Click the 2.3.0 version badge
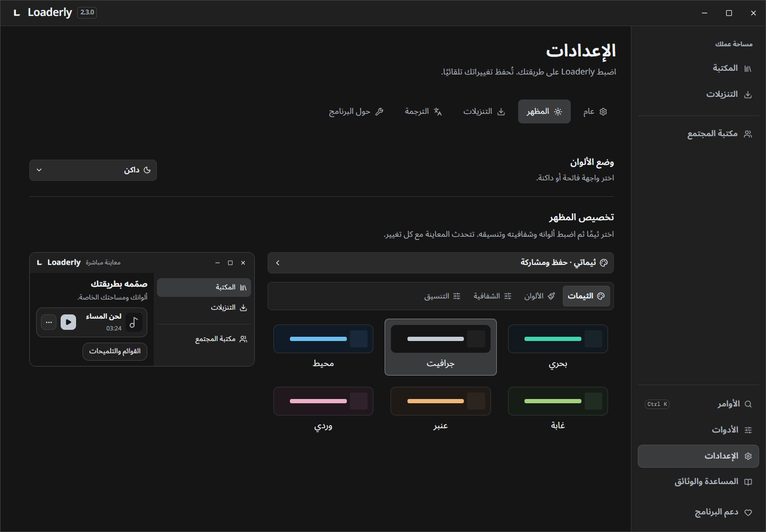766x532 pixels. click(x=87, y=12)
